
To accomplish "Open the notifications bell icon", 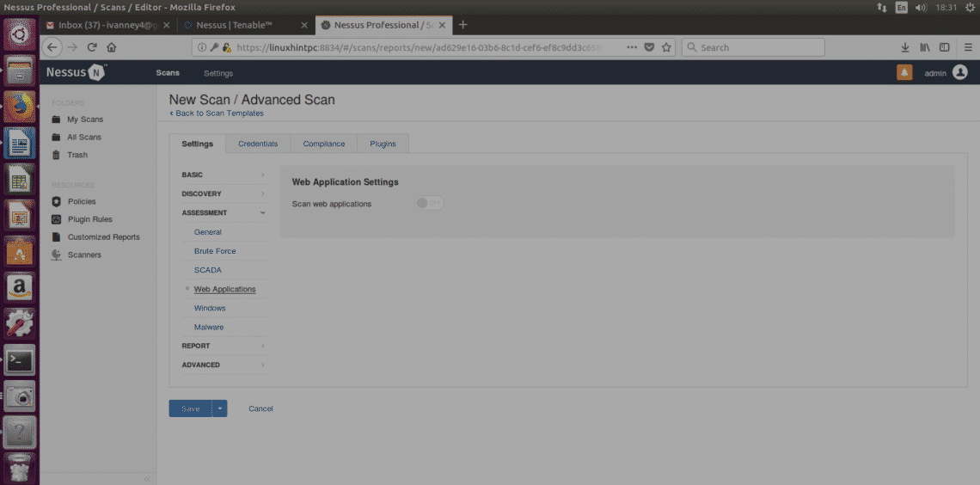I will tap(904, 72).
